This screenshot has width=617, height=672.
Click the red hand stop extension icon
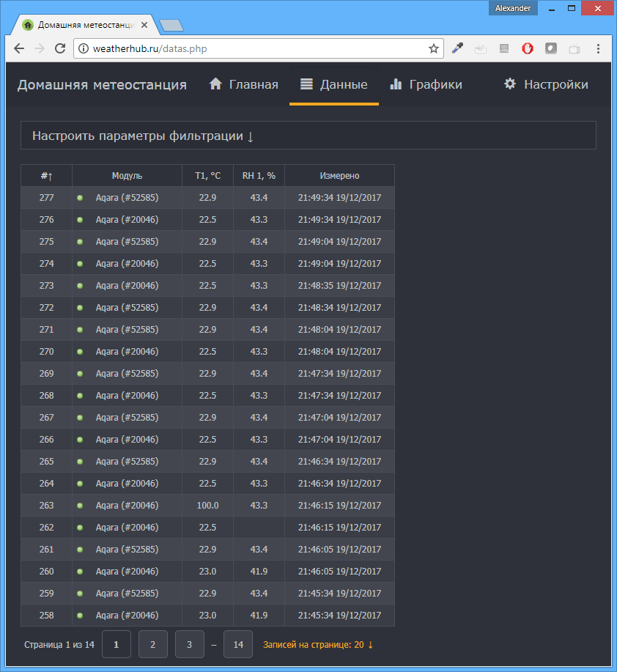(x=528, y=48)
